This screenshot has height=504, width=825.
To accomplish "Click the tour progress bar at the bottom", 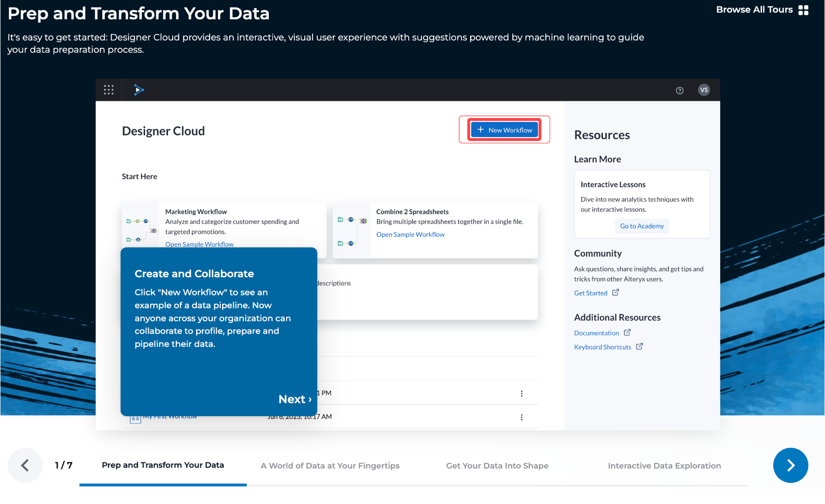I will click(163, 485).
